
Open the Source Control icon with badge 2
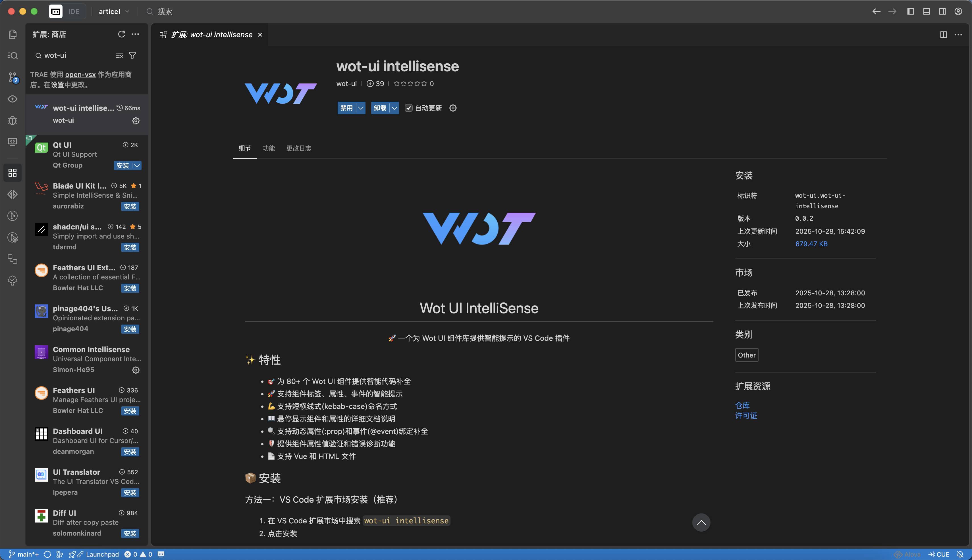pos(13,77)
